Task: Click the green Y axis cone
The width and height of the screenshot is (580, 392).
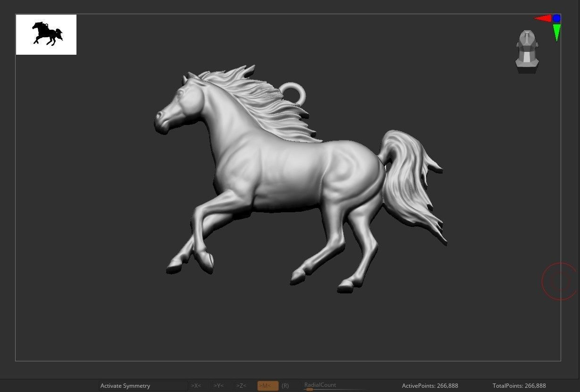Action: (x=557, y=32)
